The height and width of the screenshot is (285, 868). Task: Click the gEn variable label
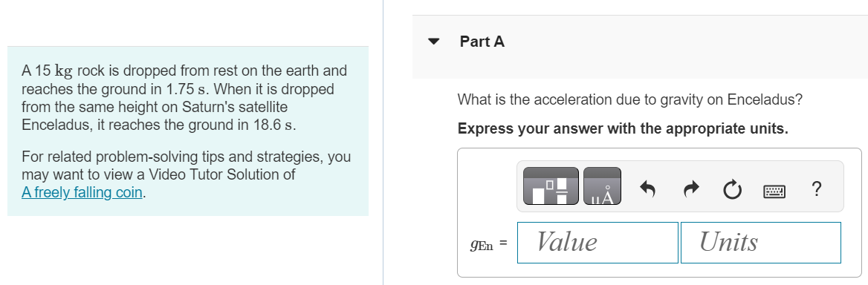point(482,245)
